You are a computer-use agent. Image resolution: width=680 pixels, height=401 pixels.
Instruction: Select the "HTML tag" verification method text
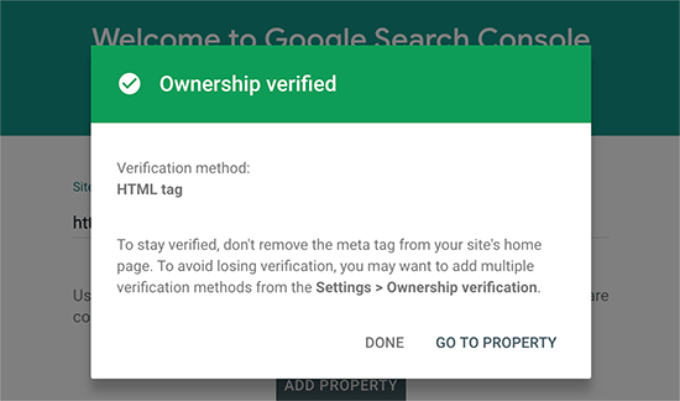[148, 189]
